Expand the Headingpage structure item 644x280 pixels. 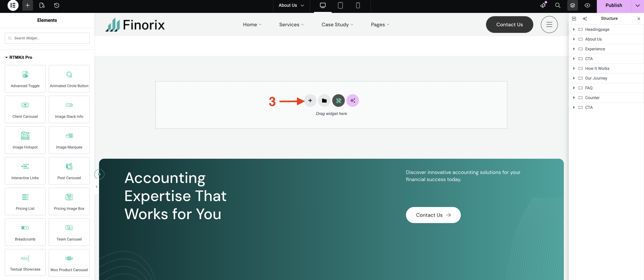[x=574, y=29]
